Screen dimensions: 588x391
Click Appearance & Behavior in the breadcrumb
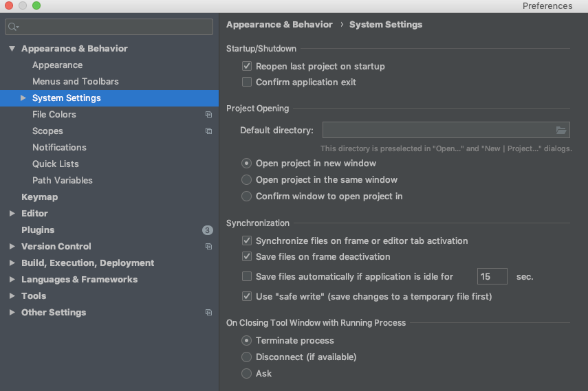(x=279, y=25)
